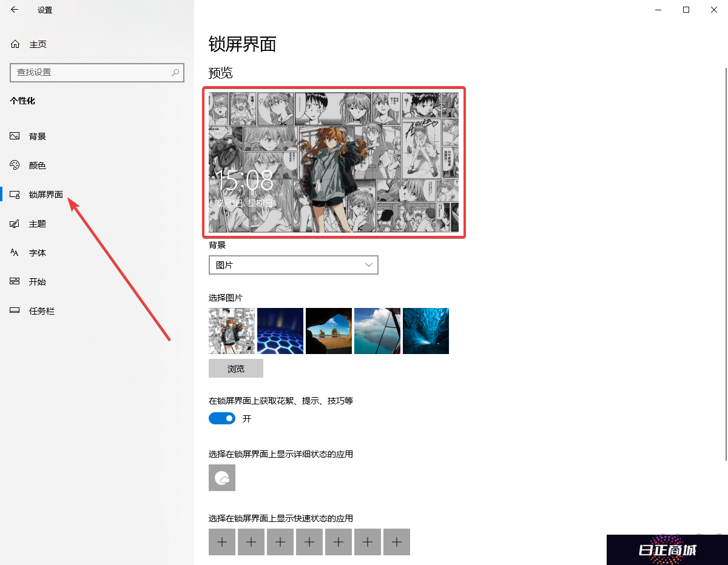Maximize the settings window
The height and width of the screenshot is (565, 728).
coord(686,10)
